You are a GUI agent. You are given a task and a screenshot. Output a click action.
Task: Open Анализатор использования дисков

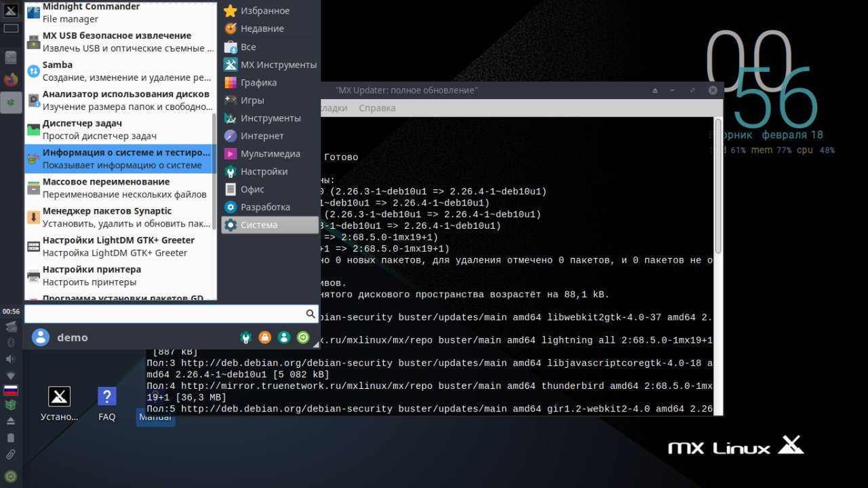click(119, 100)
